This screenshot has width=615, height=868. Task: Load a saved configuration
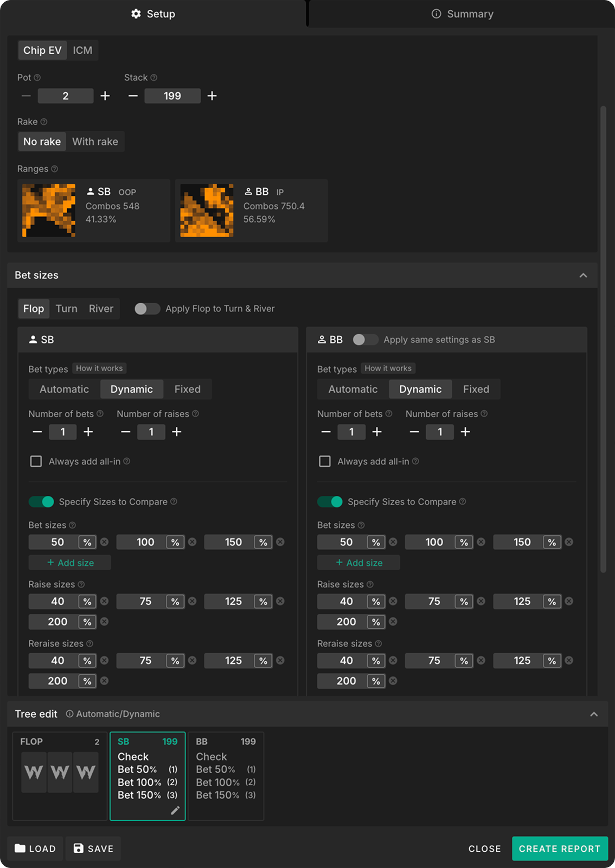point(35,848)
